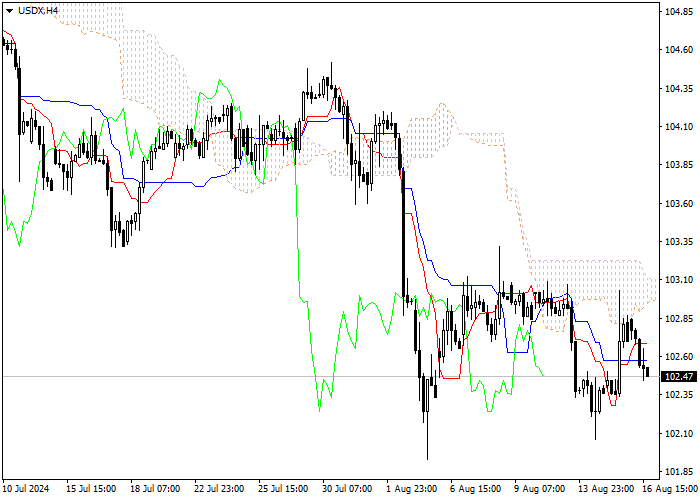This screenshot has width=700, height=500.
Task: Click the 9 Aug 07:00 time label
Action: pyautogui.click(x=540, y=488)
